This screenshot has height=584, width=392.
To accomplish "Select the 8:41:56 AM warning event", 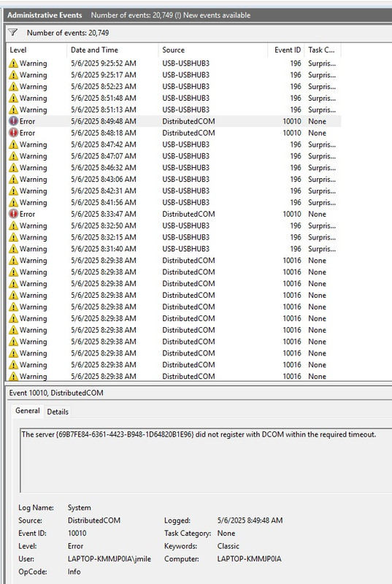I will click(174, 202).
